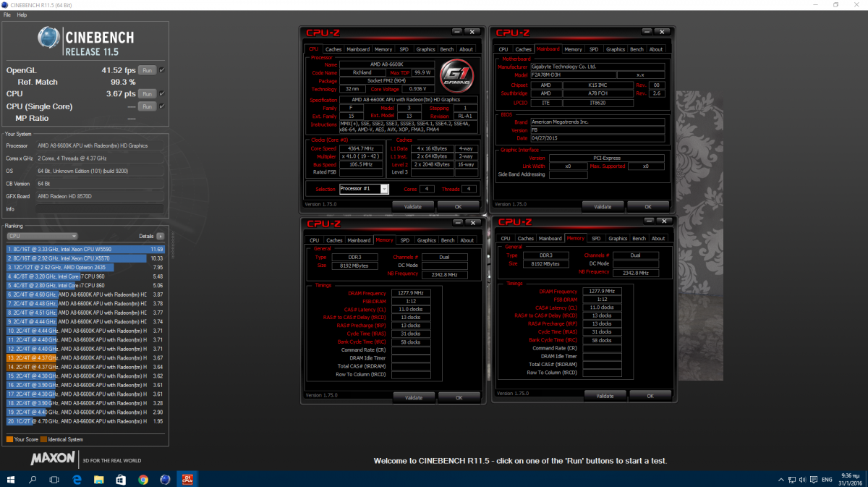
Task: Select ranking row 1C/2T @ 4.70 GHz
Action: click(x=85, y=421)
